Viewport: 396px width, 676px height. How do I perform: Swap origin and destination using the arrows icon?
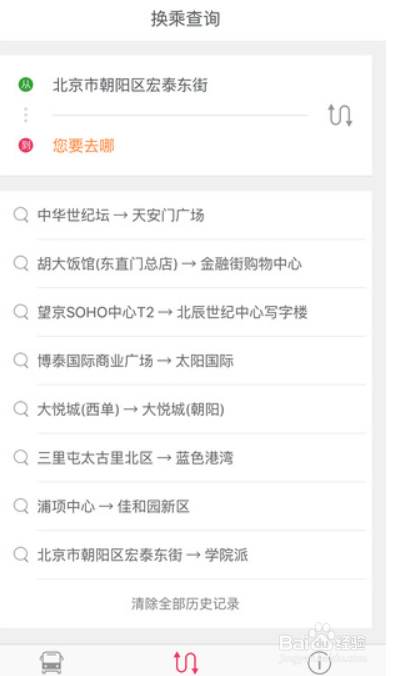pyautogui.click(x=340, y=115)
